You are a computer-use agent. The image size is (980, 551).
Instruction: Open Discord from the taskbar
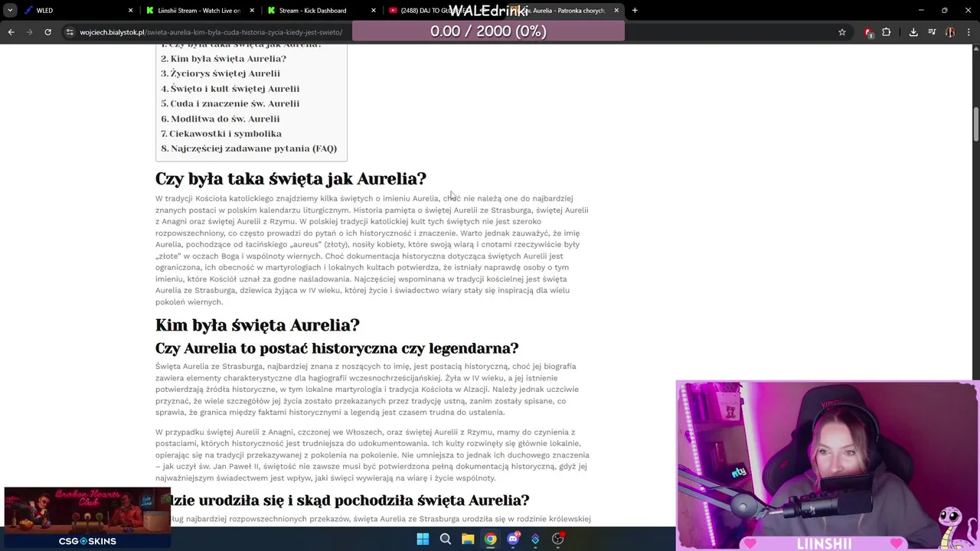click(x=513, y=540)
